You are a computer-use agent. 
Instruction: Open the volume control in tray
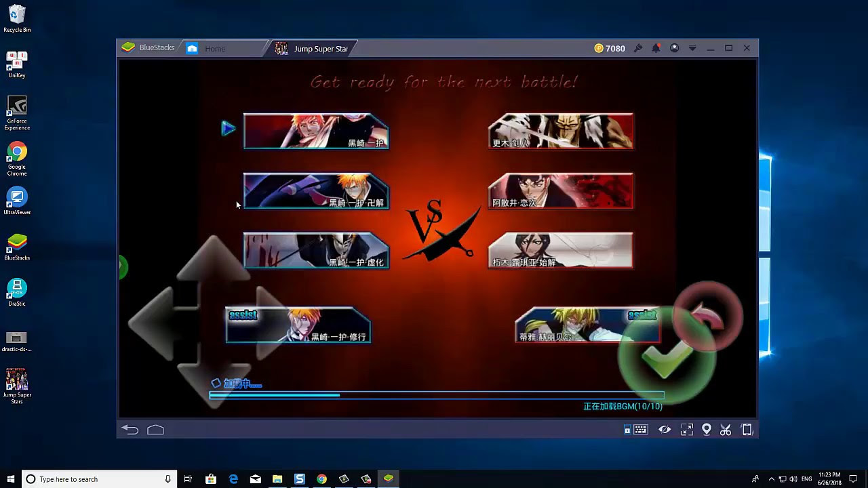tap(794, 479)
